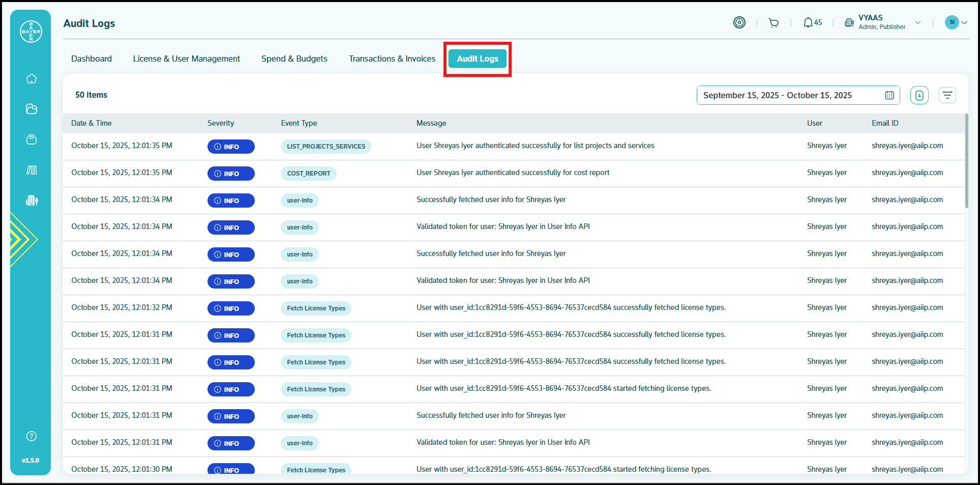Expand the SI user profile menu
The width and height of the screenshot is (980, 485).
[x=956, y=22]
